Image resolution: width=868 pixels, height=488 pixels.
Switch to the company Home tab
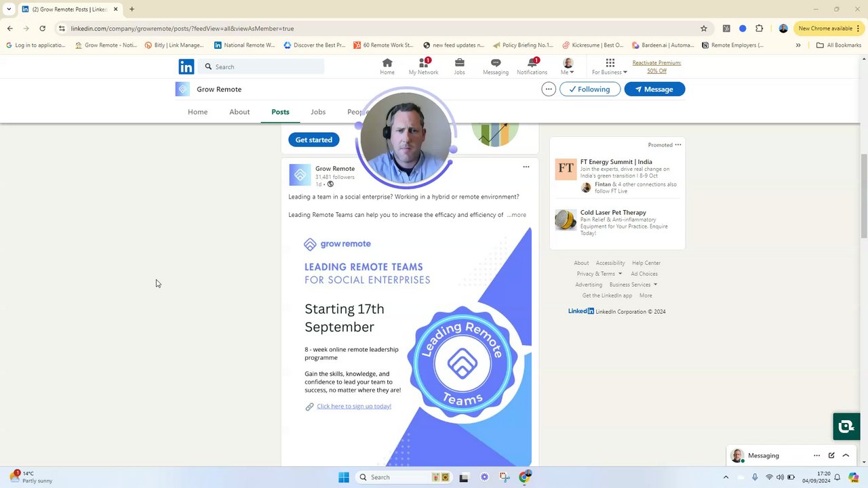198,112
